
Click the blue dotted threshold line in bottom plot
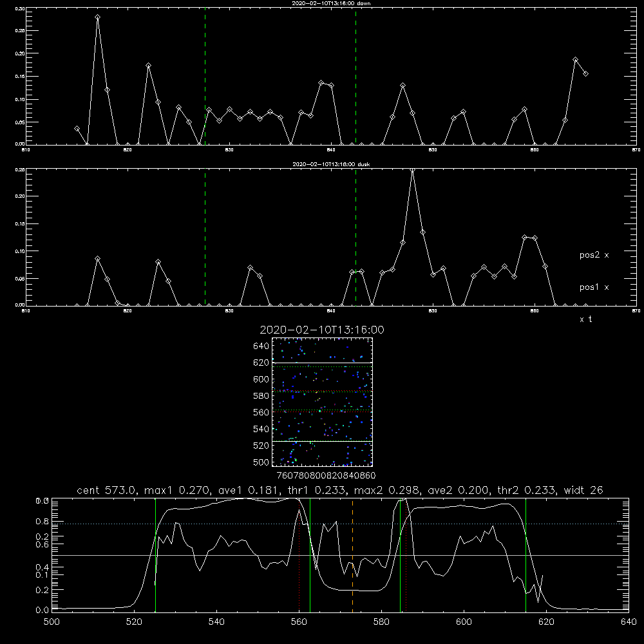coord(340,524)
